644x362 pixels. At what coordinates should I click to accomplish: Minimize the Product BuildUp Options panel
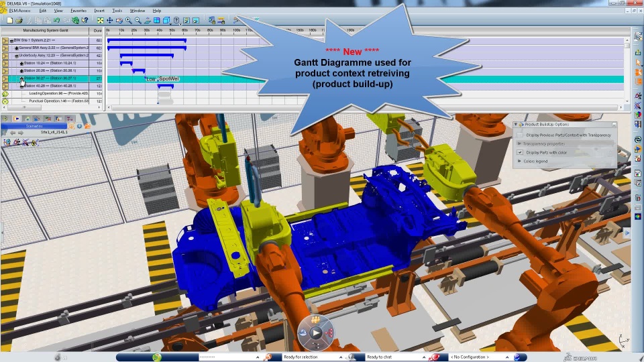coord(614,125)
